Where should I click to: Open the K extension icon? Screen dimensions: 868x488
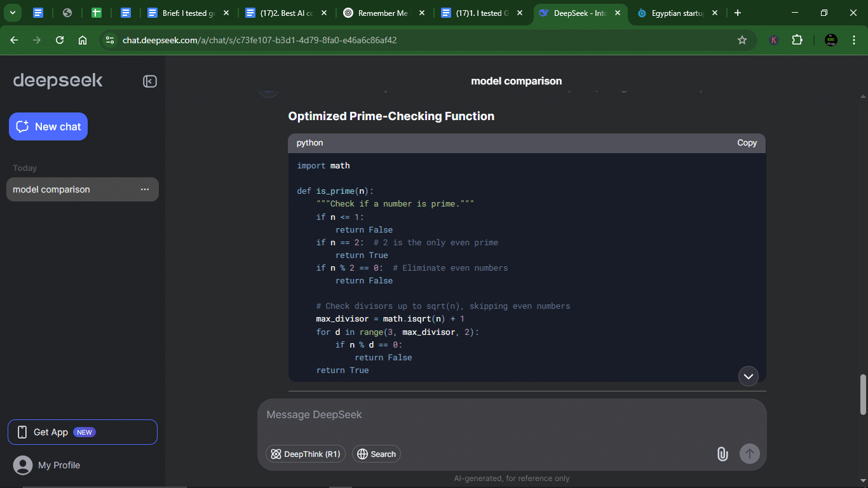pos(774,40)
